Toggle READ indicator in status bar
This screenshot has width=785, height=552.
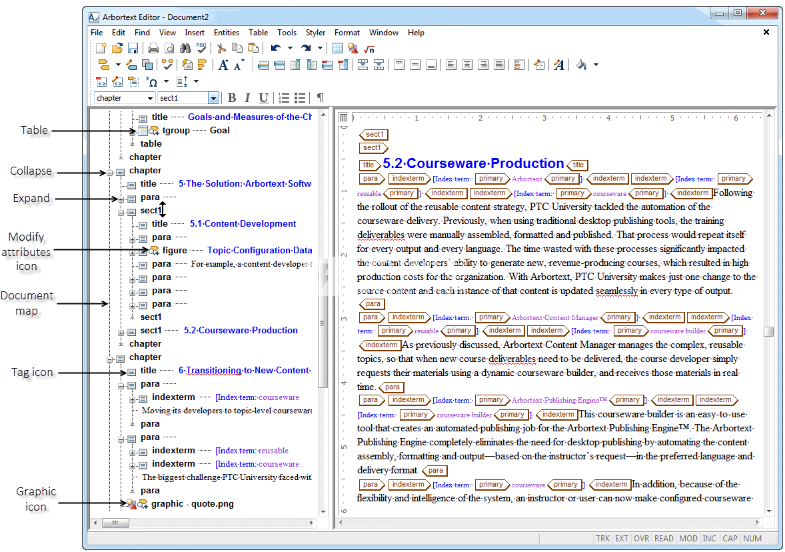tap(664, 538)
